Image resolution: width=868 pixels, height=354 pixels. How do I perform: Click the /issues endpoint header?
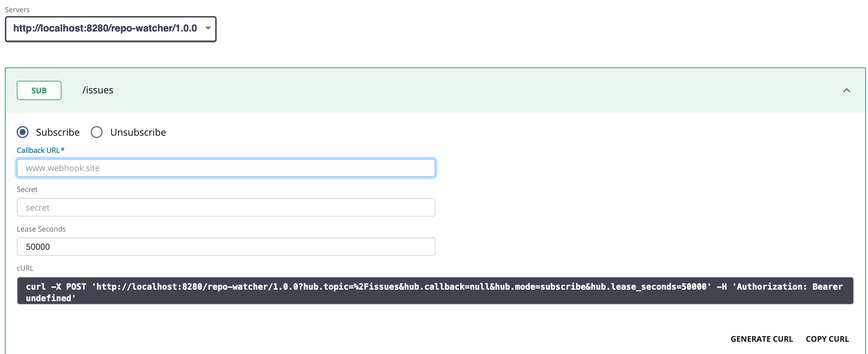point(98,90)
